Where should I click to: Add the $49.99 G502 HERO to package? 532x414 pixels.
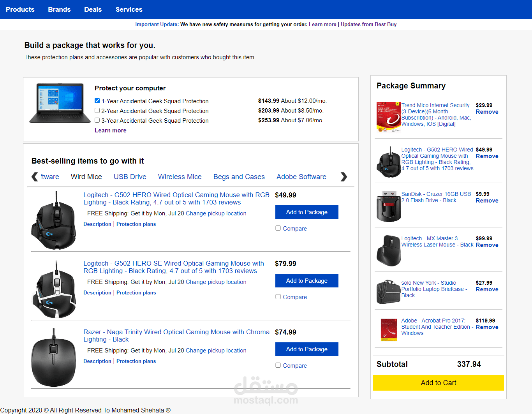[x=307, y=212]
